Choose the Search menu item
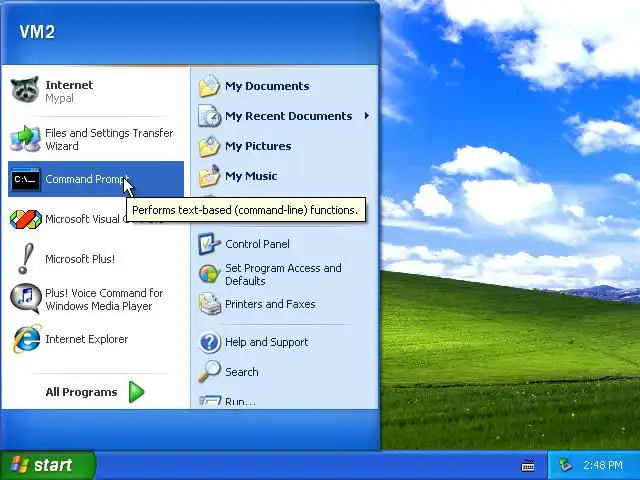640x480 pixels. pyautogui.click(x=284, y=372)
